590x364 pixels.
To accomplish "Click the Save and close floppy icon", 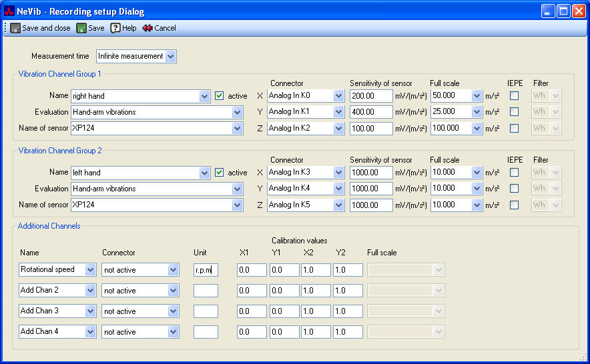I will tap(15, 28).
